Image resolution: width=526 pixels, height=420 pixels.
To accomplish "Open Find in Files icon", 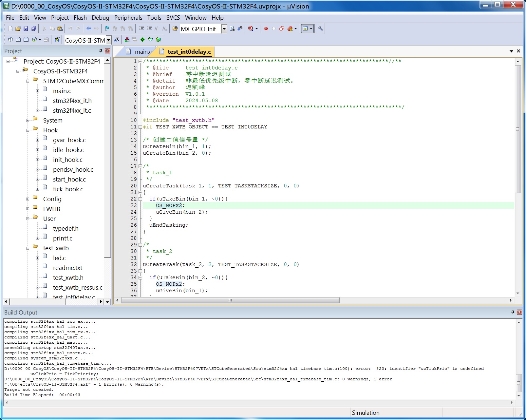I will [x=175, y=29].
